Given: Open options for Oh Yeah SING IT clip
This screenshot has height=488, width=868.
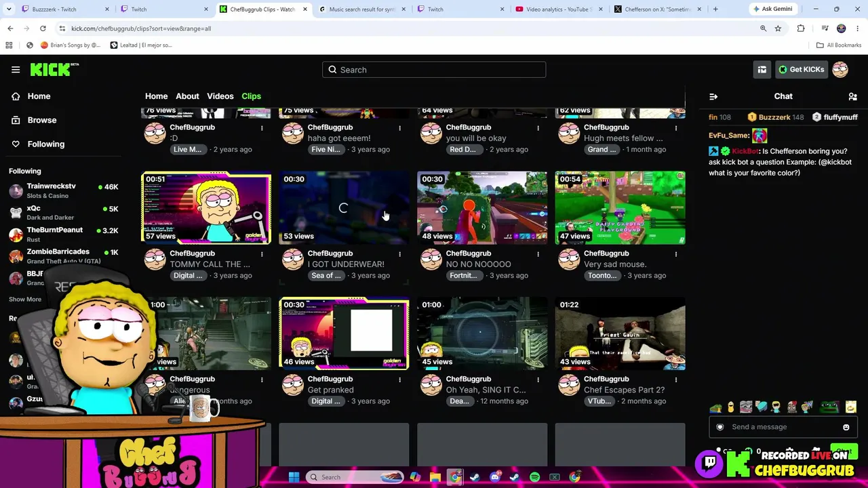Looking at the screenshot, I should point(538,379).
